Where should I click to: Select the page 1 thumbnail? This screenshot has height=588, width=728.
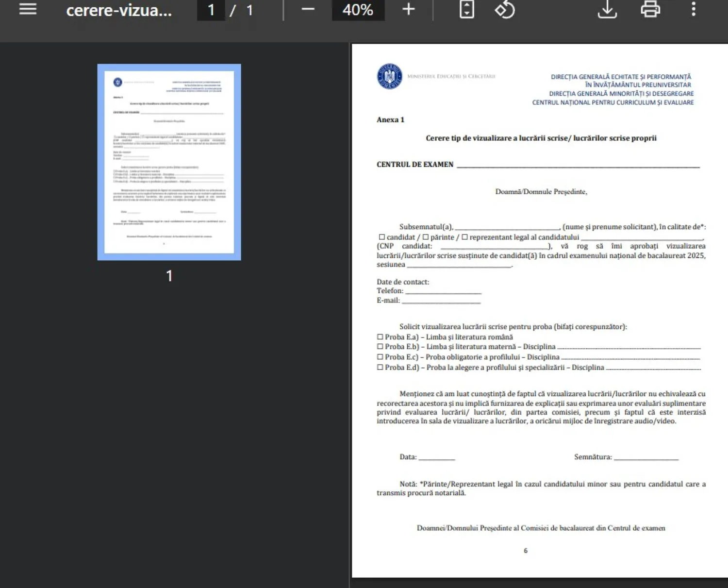click(169, 162)
